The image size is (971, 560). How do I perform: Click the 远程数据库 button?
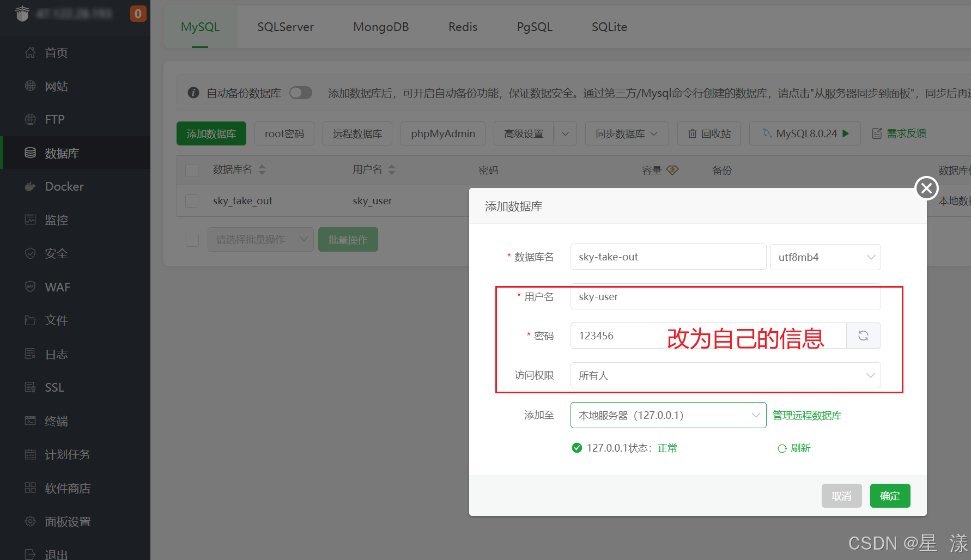(357, 133)
